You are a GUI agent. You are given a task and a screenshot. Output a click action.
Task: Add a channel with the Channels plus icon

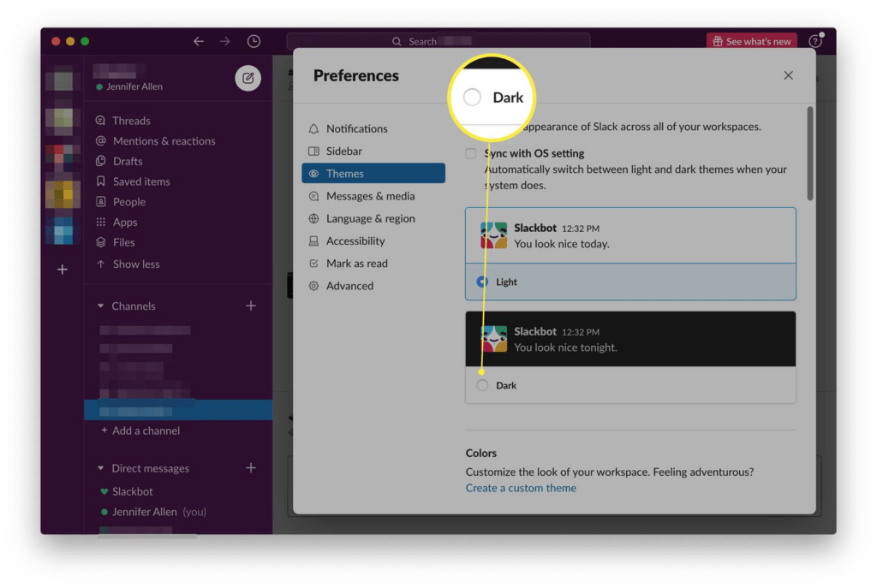251,306
